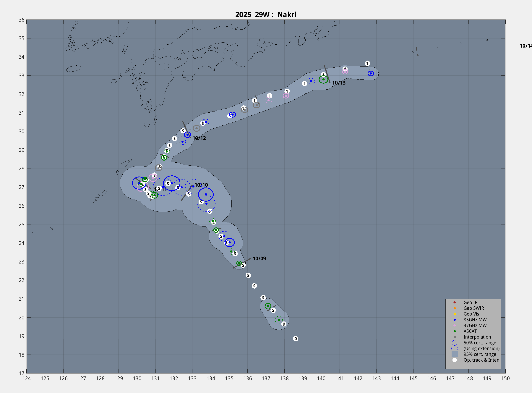Viewport: 532px width, 393px height.
Task: Click the northernmost white 1 track marker
Action: click(367, 63)
